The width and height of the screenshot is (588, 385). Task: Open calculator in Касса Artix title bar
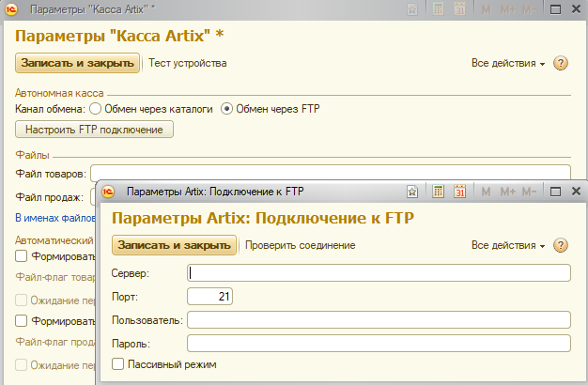pyautogui.click(x=438, y=9)
